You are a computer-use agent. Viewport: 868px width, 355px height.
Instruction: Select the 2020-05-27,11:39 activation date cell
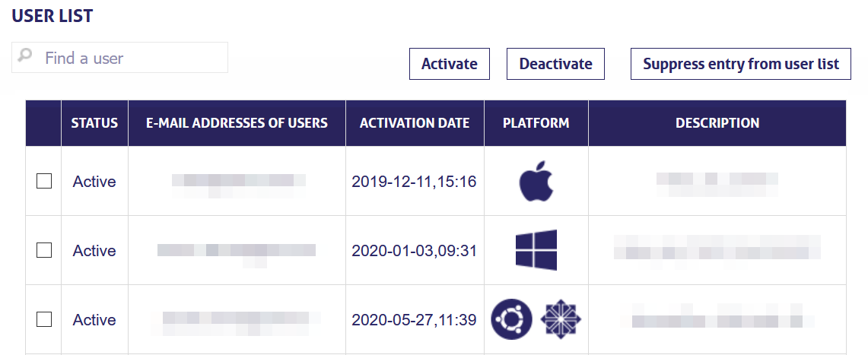[414, 319]
